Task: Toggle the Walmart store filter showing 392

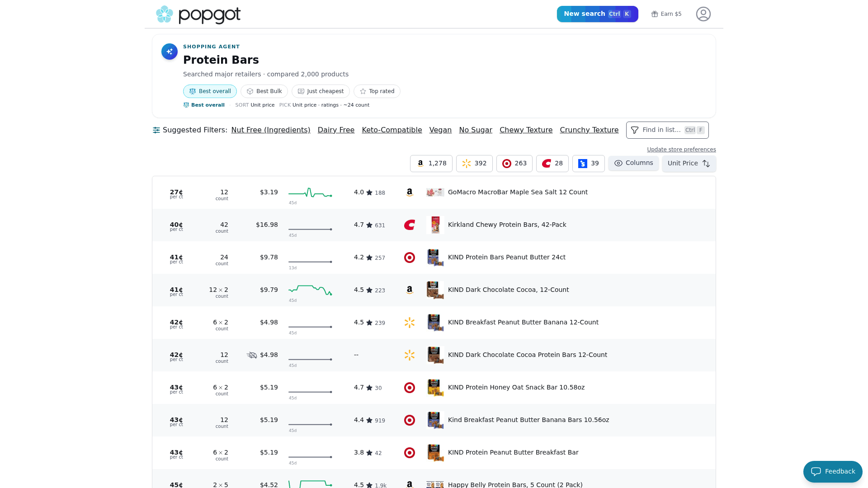Action: click(474, 164)
